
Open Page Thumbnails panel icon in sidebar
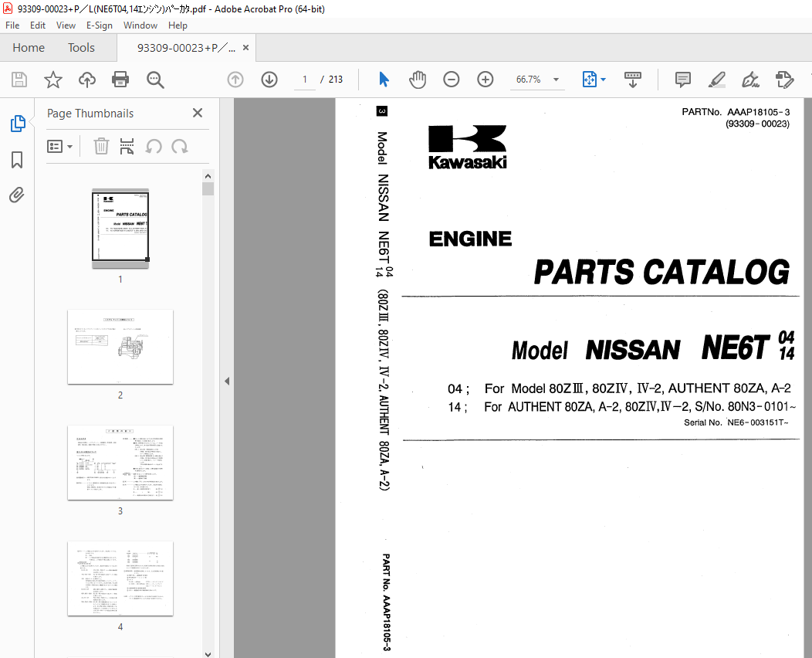click(x=18, y=124)
